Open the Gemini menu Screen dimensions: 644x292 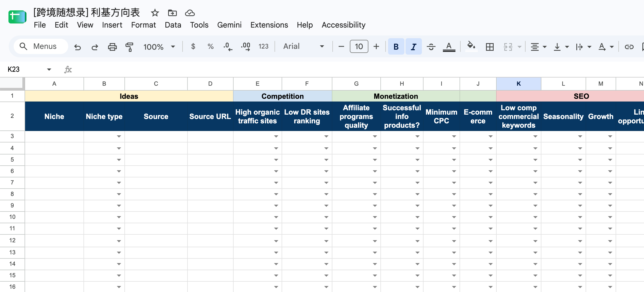pos(229,25)
